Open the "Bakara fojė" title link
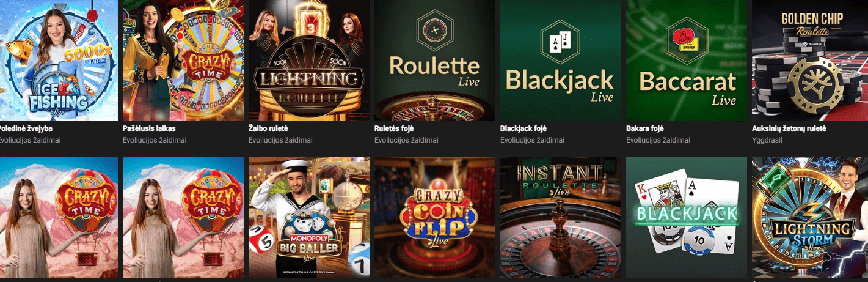Image resolution: width=868 pixels, height=282 pixels. (645, 129)
